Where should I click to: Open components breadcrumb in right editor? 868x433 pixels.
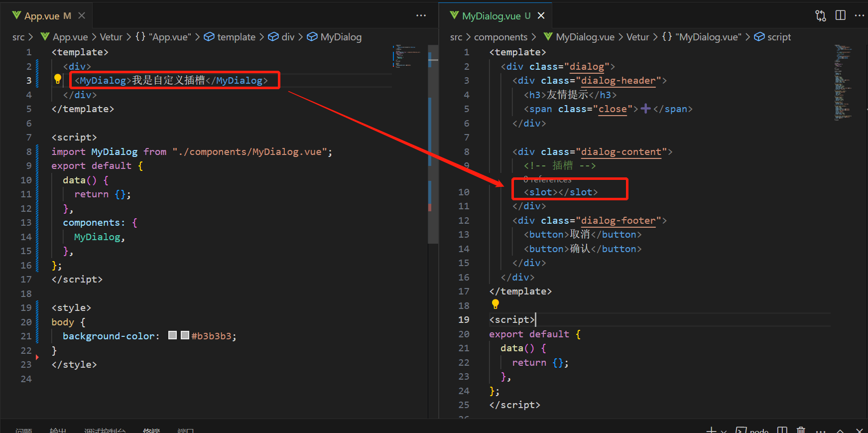click(x=500, y=37)
